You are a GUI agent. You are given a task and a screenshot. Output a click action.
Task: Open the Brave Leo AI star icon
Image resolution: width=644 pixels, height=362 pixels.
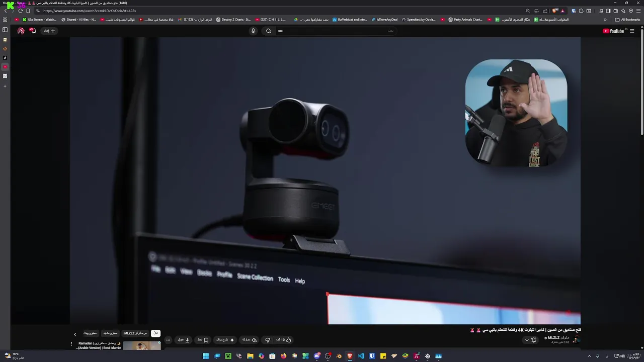[x=623, y=11]
